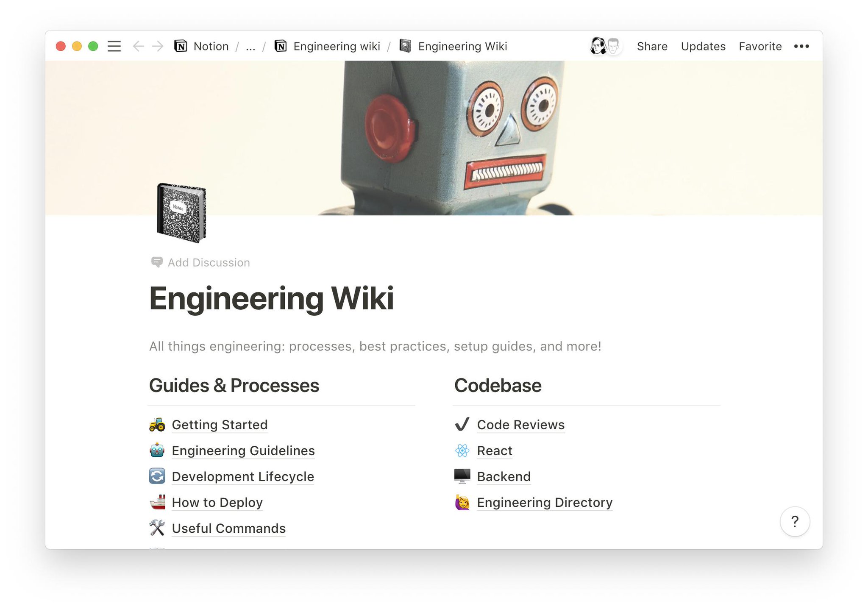
Task: Open the Updates panel
Action: click(x=703, y=46)
